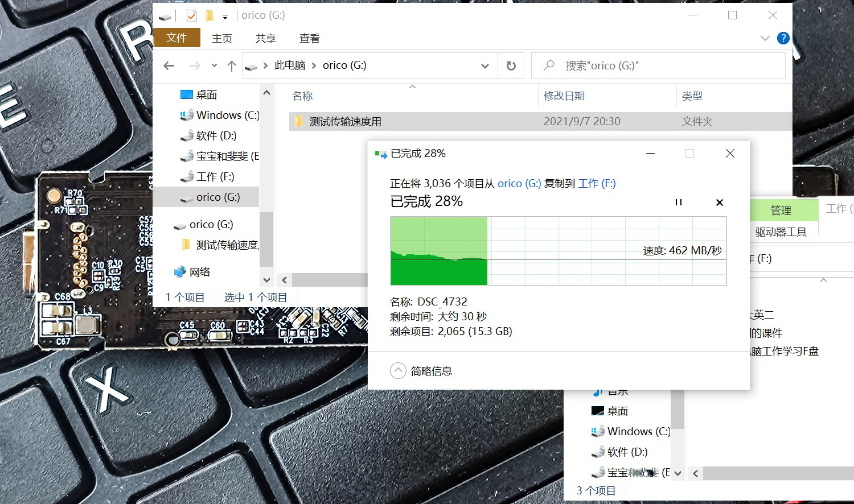The height and width of the screenshot is (504, 854).
Task: Switch to the 查看 ribbon tab
Action: 310,38
